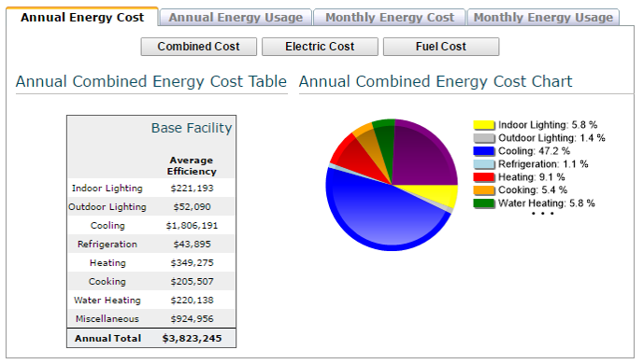Screen dimensions: 643x364
Task: Click the $349,275 table value
Action: tap(192, 263)
